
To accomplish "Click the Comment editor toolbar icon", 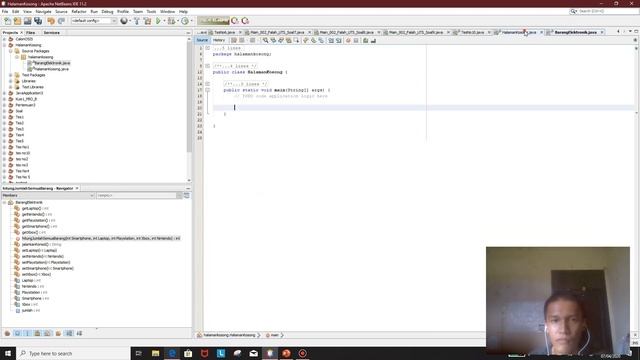I will coord(366,40).
